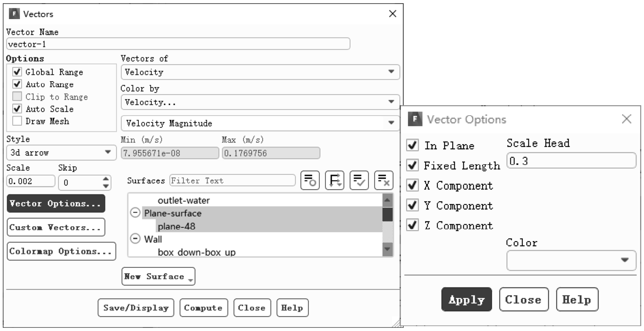Collapse the Plane-surface group

135,213
